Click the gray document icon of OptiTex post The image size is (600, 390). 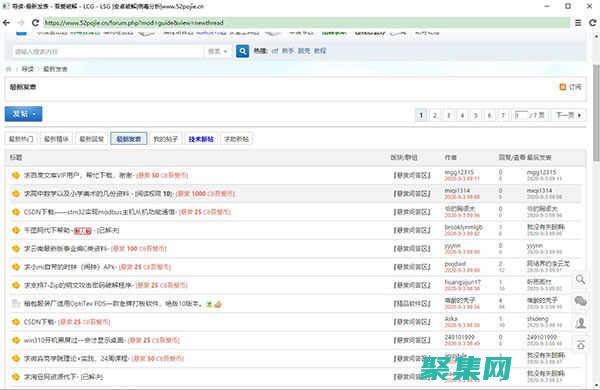(16, 304)
